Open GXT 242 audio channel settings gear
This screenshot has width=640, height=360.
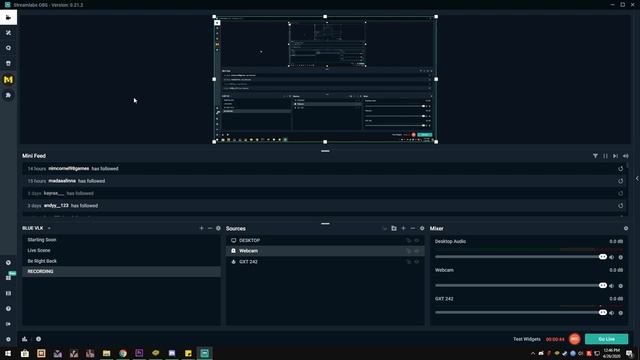tap(621, 313)
